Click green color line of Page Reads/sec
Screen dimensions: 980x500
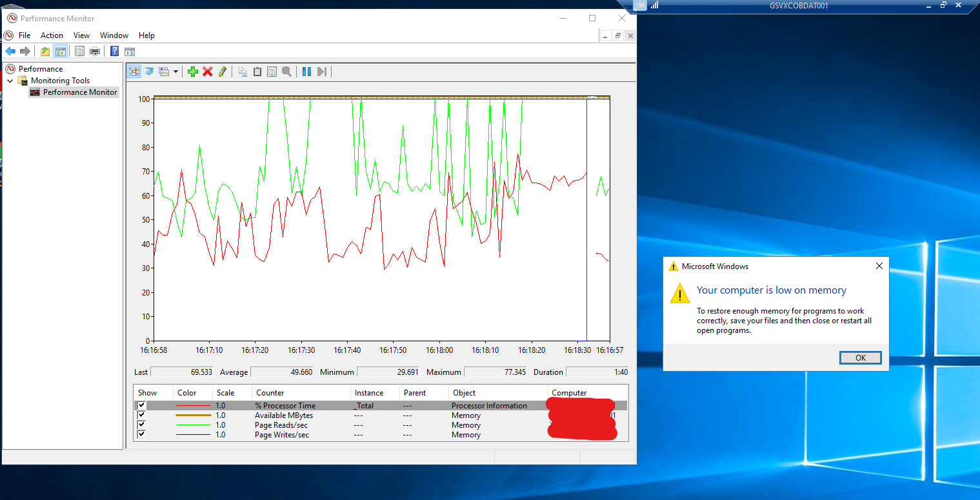tap(194, 425)
